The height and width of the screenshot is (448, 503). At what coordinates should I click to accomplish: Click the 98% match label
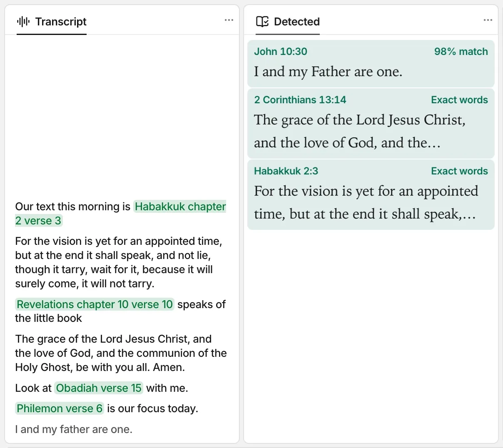[x=461, y=52]
